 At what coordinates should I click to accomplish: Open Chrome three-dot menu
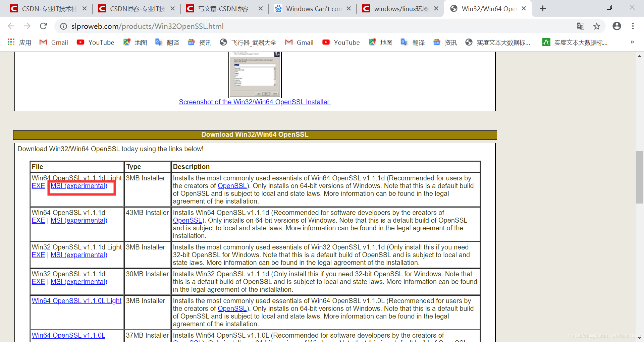click(633, 26)
